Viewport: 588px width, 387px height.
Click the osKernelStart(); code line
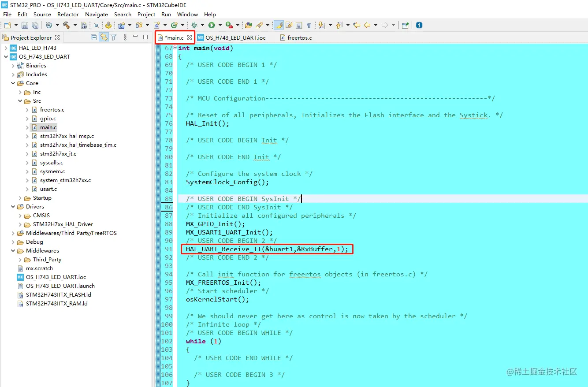point(217,299)
